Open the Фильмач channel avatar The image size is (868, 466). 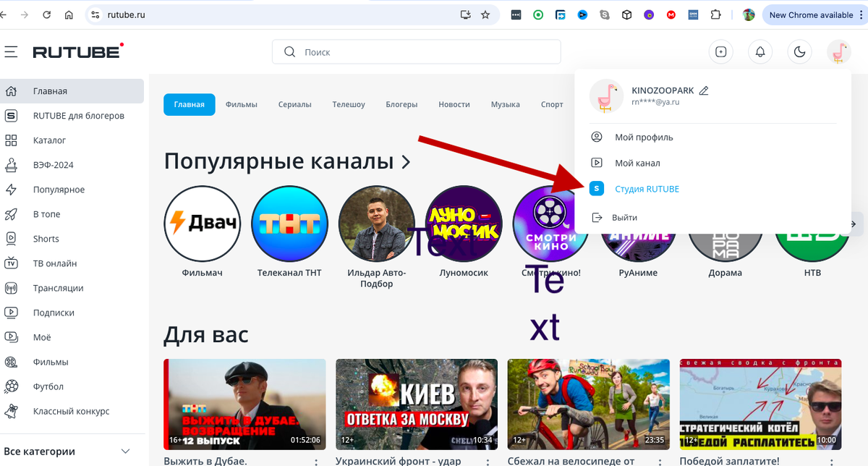click(x=203, y=223)
